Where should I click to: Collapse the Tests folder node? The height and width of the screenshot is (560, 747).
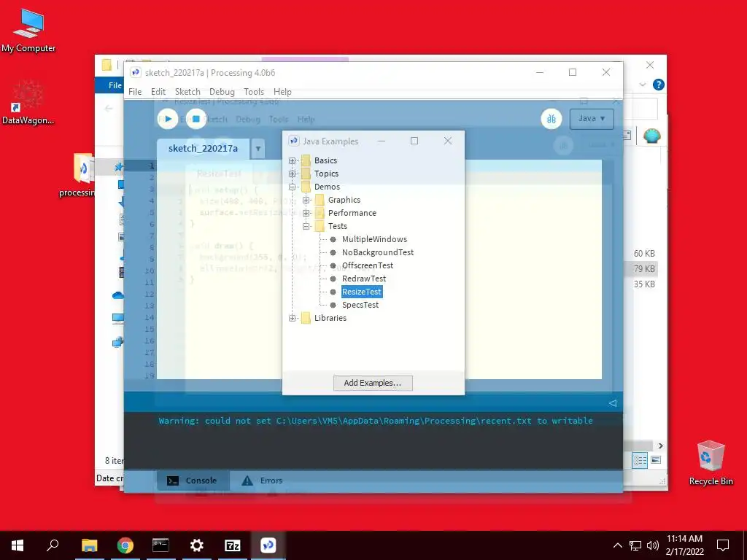pyautogui.click(x=306, y=226)
